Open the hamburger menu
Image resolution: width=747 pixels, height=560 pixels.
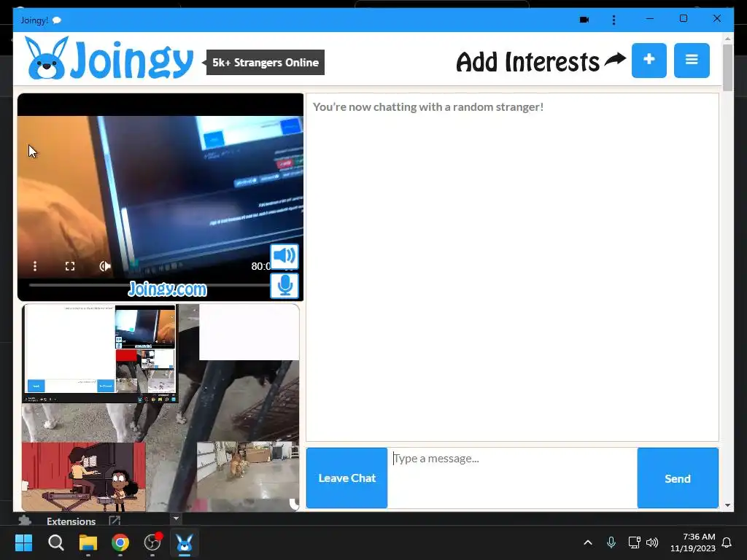(x=692, y=61)
